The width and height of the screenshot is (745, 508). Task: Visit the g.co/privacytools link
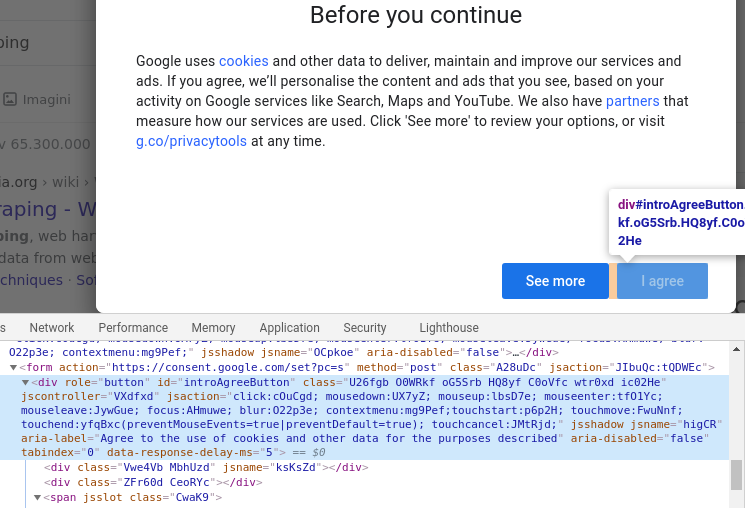click(x=191, y=141)
